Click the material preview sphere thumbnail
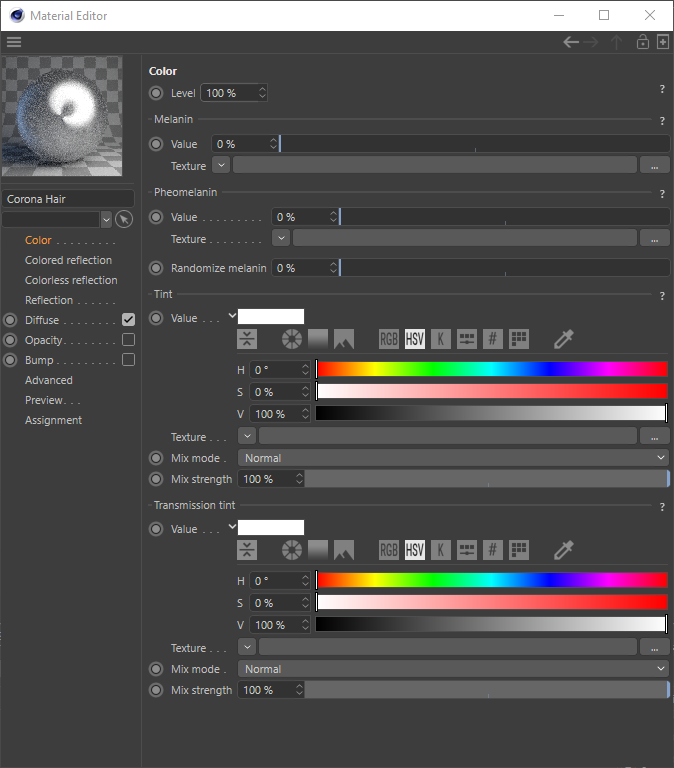The height and width of the screenshot is (768, 674). point(62,116)
